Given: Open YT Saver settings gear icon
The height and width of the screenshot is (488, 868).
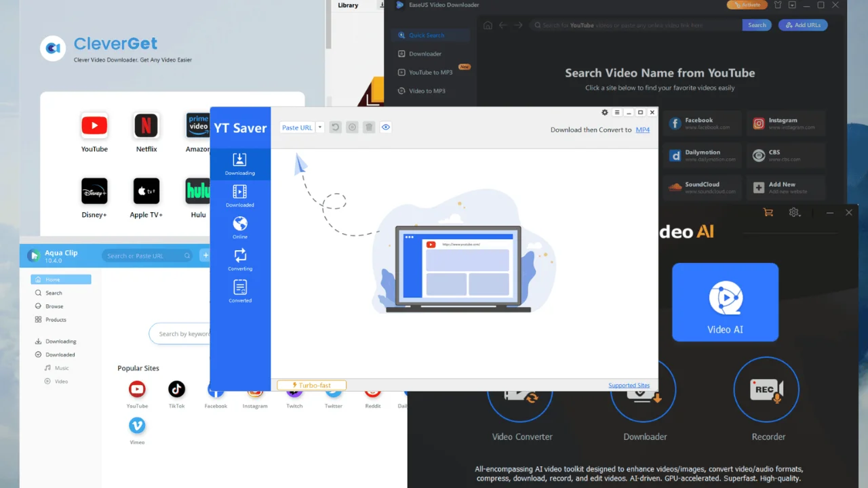Looking at the screenshot, I should coord(605,113).
